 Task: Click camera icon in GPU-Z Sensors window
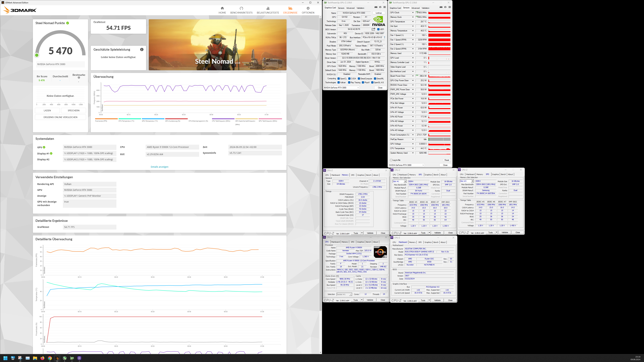tap(441, 7)
